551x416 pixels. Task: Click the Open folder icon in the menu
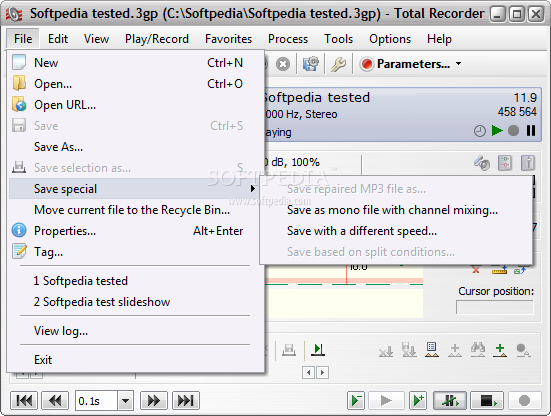click(x=19, y=83)
